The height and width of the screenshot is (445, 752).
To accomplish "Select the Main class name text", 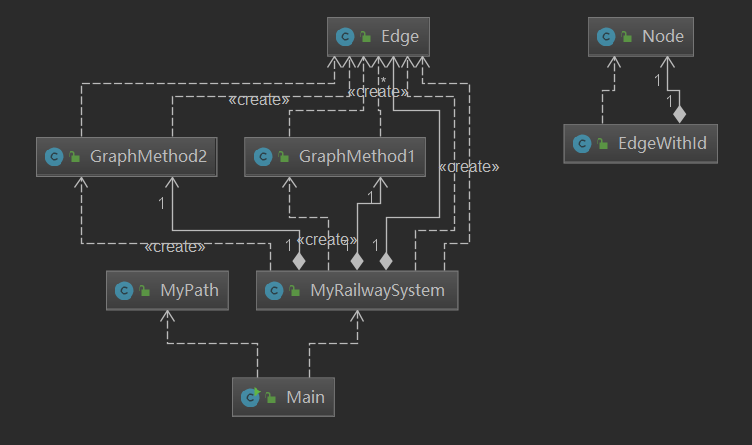I will tap(305, 397).
